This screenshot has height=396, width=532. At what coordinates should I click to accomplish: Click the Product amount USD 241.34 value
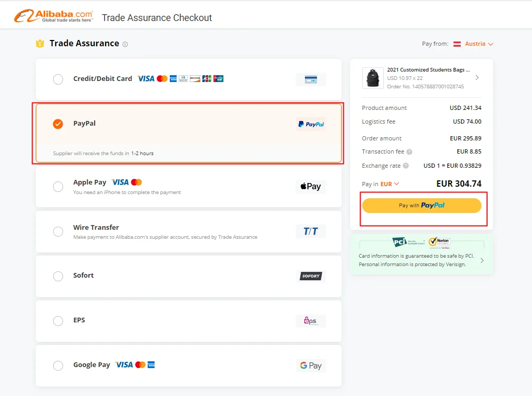pos(466,108)
